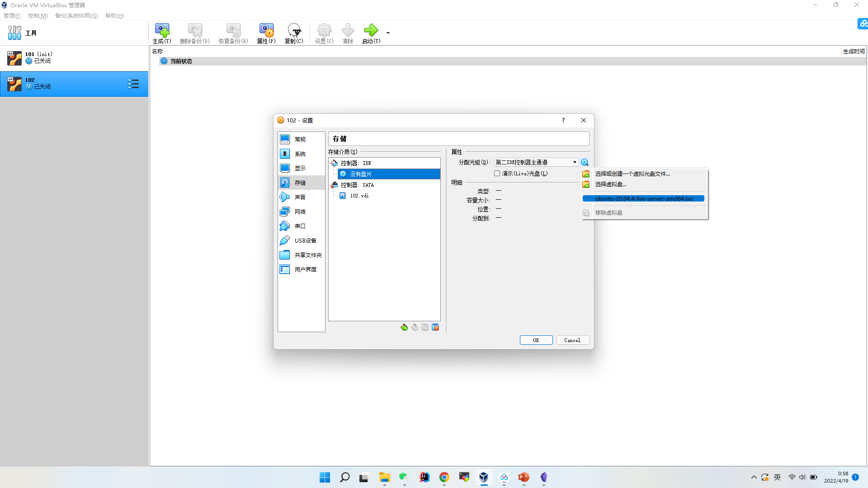Select the 网络 settings category
Image resolution: width=868 pixels, height=488 pixels.
tap(301, 211)
